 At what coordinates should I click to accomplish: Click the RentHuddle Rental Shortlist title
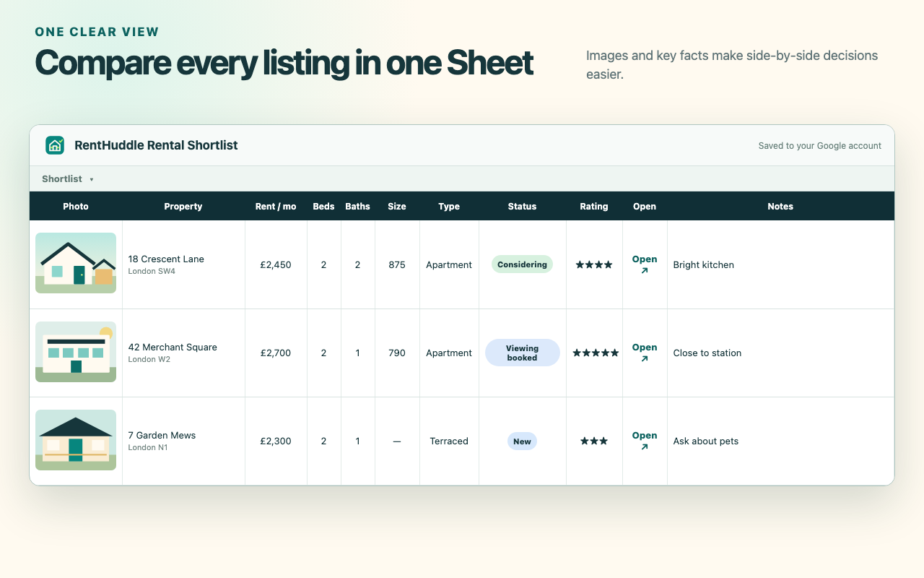point(156,145)
